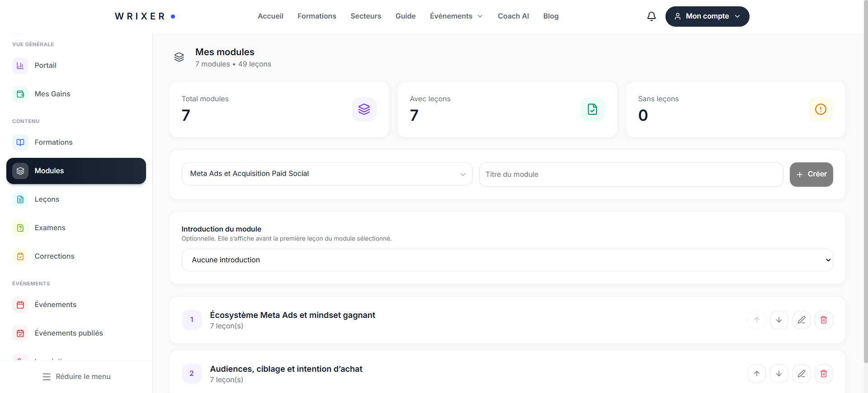Open the Événements nav dropdown
868x393 pixels.
coord(456,16)
